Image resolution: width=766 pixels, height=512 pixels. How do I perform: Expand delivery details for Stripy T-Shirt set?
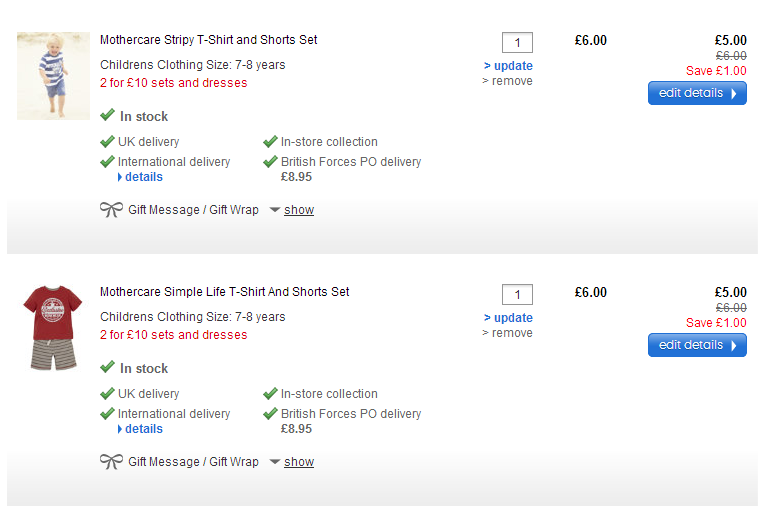click(143, 177)
